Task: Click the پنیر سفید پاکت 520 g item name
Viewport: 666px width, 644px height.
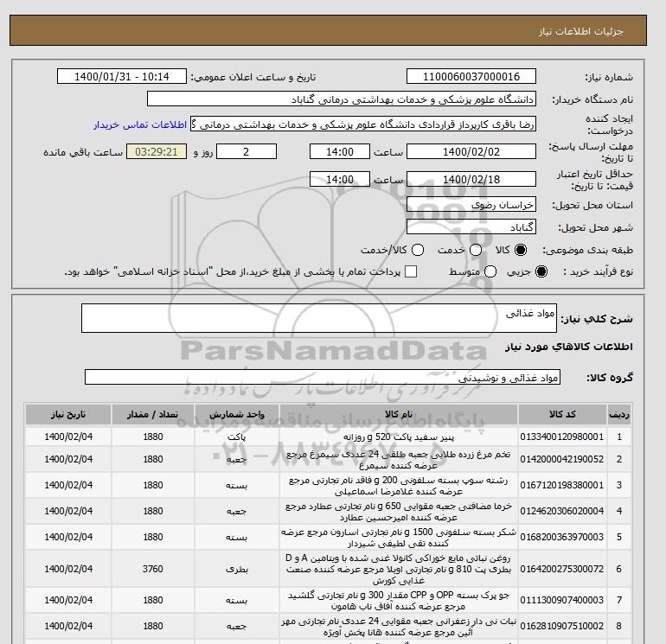Action: tap(399, 437)
